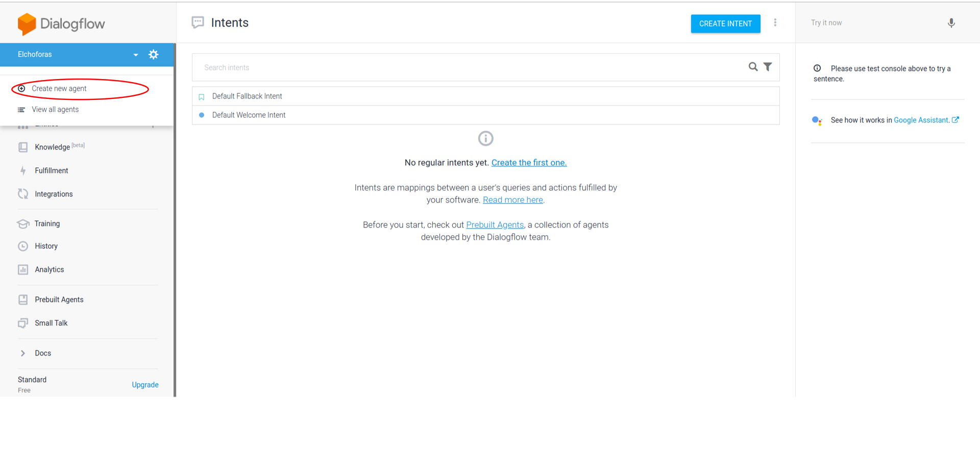The height and width of the screenshot is (460, 980).
Task: Click the Google Assistant logo icon
Action: 817,121
